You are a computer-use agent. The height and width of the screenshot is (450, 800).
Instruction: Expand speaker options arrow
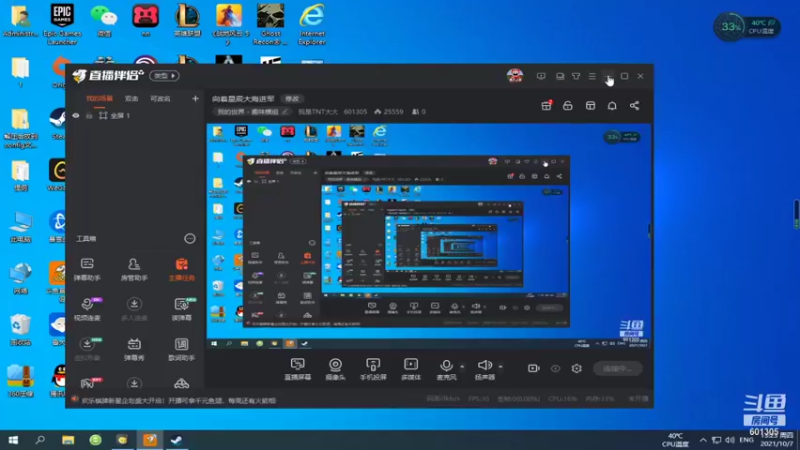501,366
